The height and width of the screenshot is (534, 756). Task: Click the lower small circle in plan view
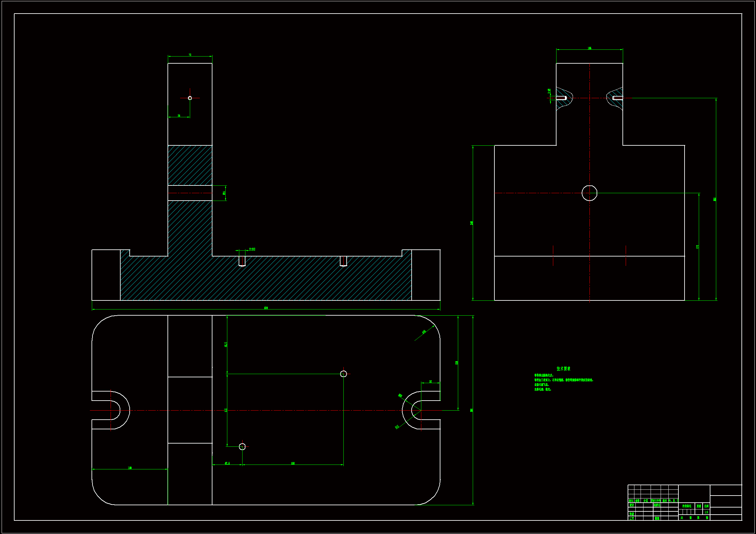pos(242,446)
